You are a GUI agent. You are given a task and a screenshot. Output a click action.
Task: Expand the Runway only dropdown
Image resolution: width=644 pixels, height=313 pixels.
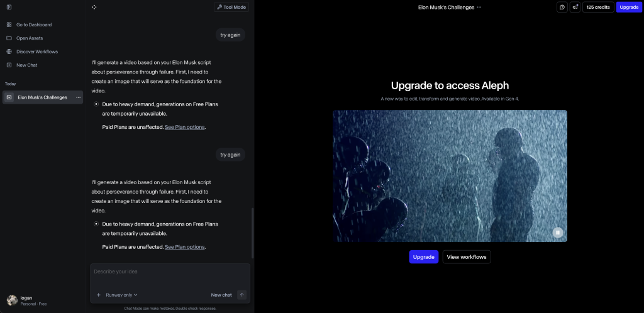(121, 295)
